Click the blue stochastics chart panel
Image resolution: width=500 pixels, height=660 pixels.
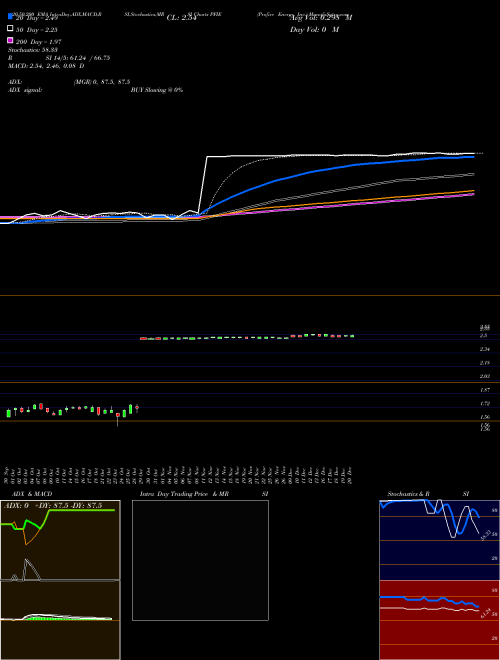tap(439, 540)
